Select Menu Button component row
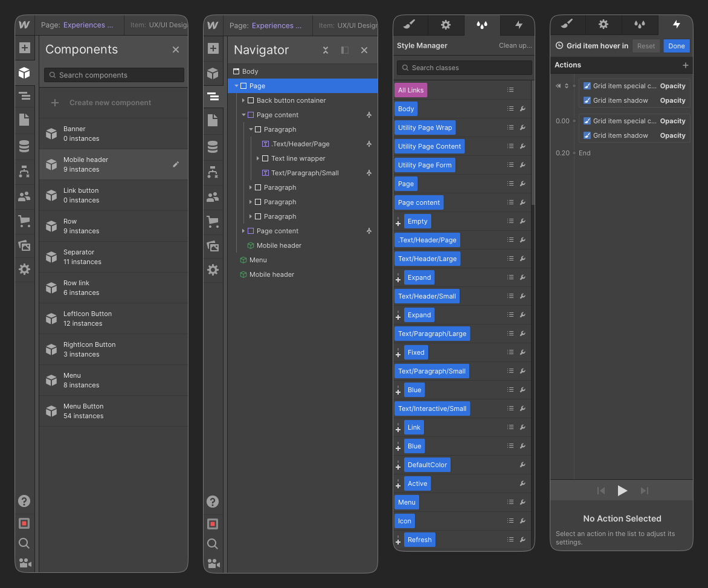Viewport: 708px width, 588px height. [114, 411]
